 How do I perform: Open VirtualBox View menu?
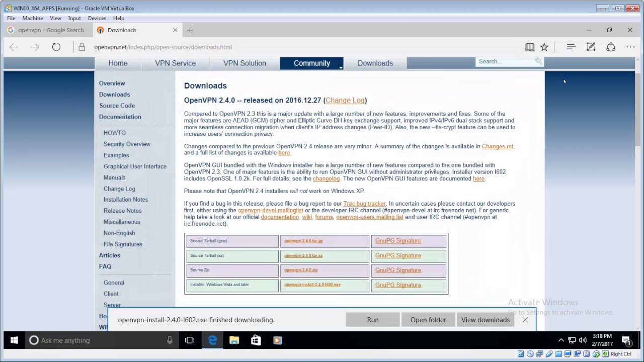tap(55, 18)
